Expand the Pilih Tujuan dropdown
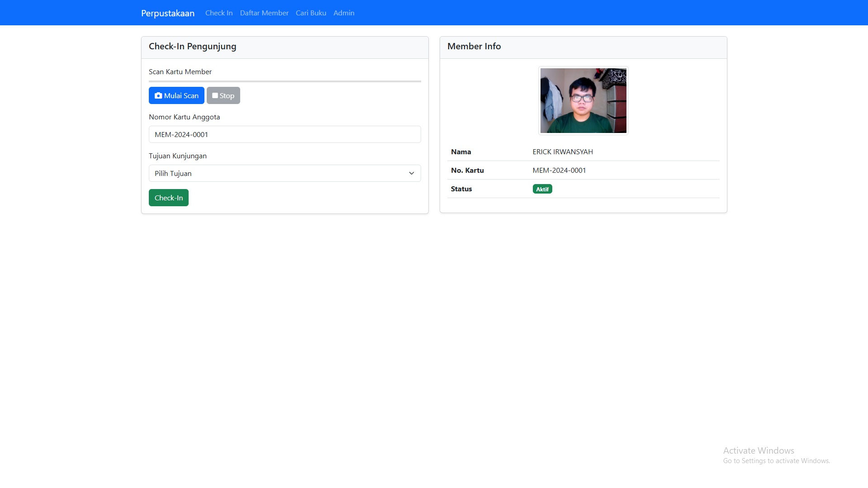The width and height of the screenshot is (868, 488). (285, 173)
